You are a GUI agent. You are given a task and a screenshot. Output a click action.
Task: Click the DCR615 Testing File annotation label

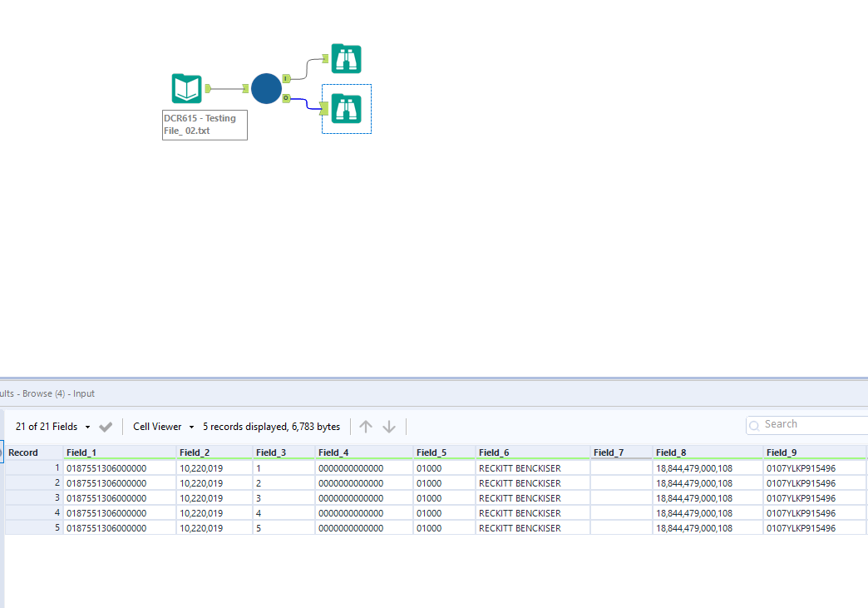[205, 125]
